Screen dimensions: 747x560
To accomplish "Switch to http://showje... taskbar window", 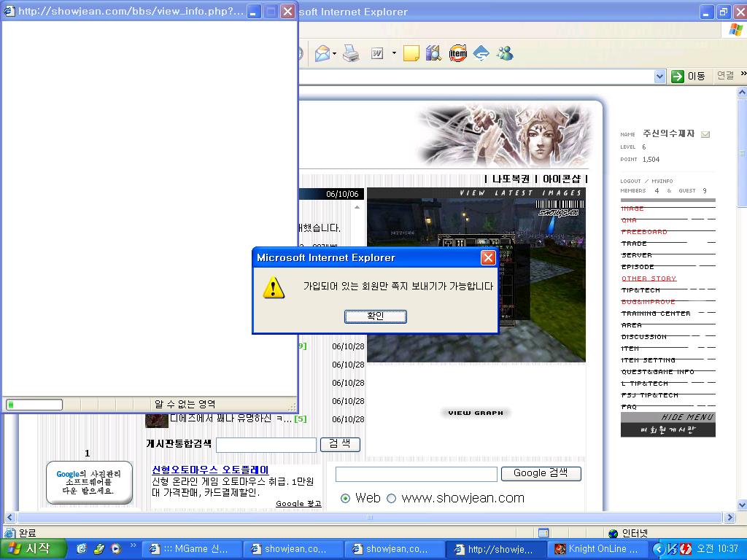I will [x=496, y=549].
